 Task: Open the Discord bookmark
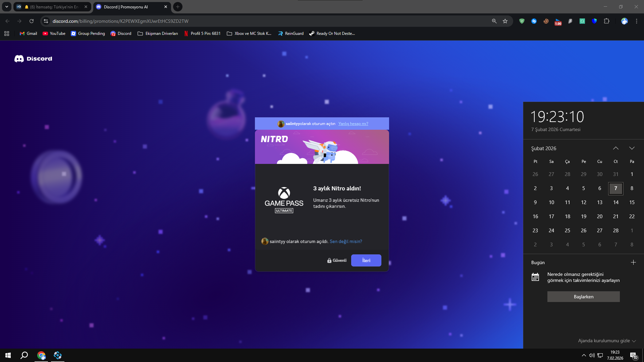(121, 34)
